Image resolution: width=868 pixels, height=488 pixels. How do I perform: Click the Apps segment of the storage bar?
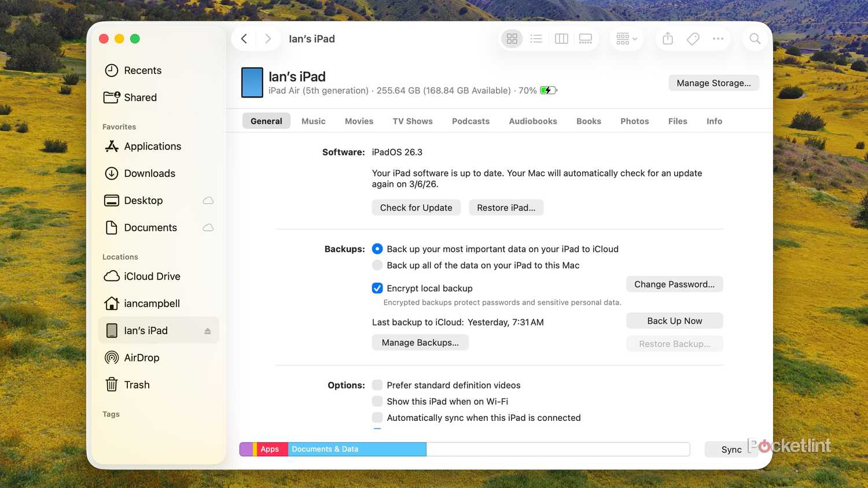270,449
